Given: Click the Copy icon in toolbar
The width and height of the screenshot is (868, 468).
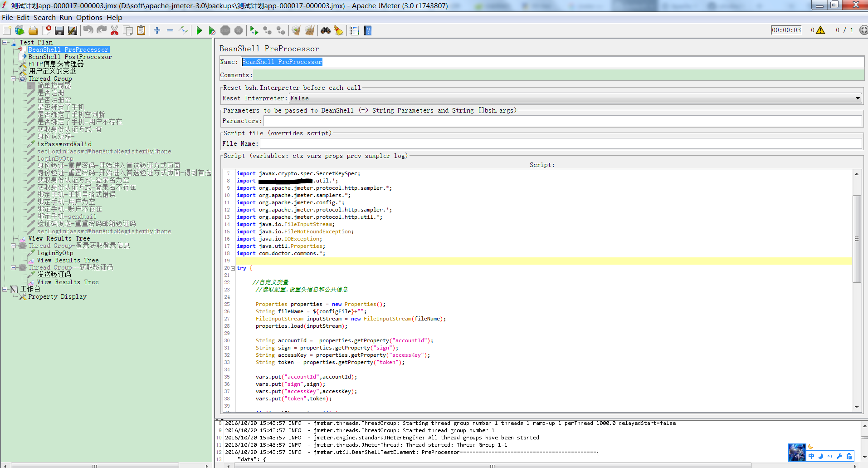Looking at the screenshot, I should [x=128, y=30].
